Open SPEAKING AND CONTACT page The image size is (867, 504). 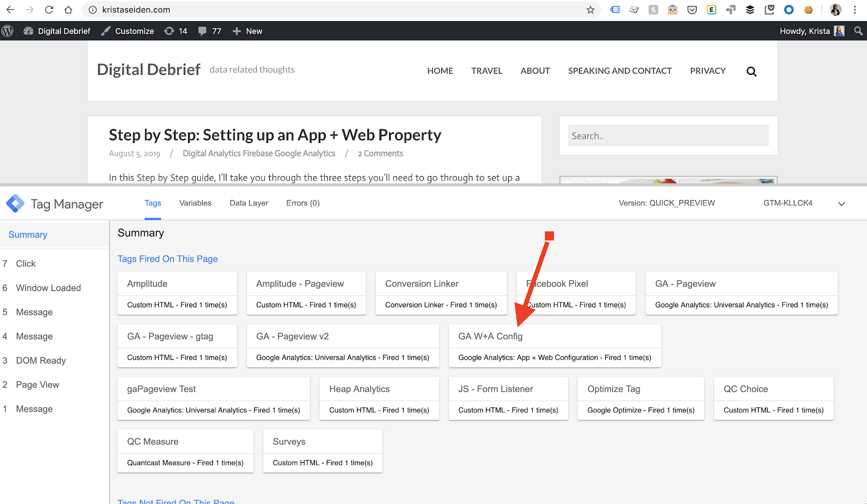pyautogui.click(x=620, y=71)
